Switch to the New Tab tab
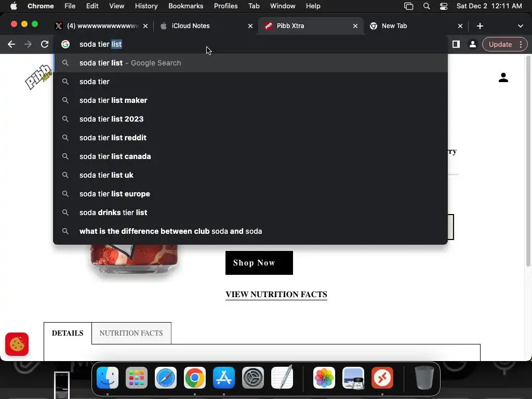 416,26
